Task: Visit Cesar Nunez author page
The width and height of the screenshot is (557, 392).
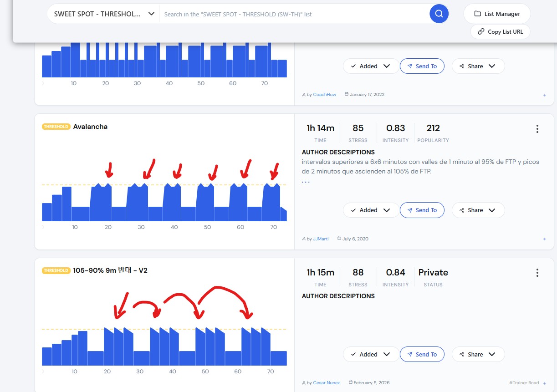Action: 326,383
